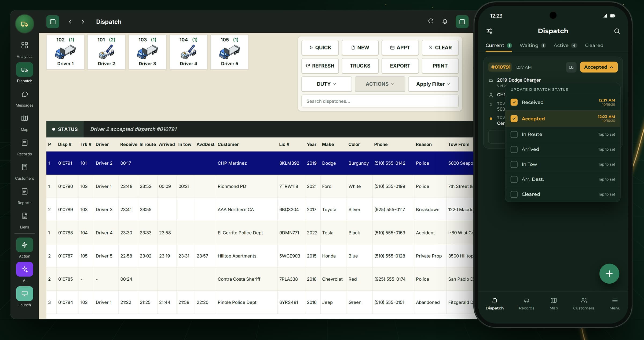Switch to Active tab on phone
This screenshot has width=644, height=340.
point(565,45)
